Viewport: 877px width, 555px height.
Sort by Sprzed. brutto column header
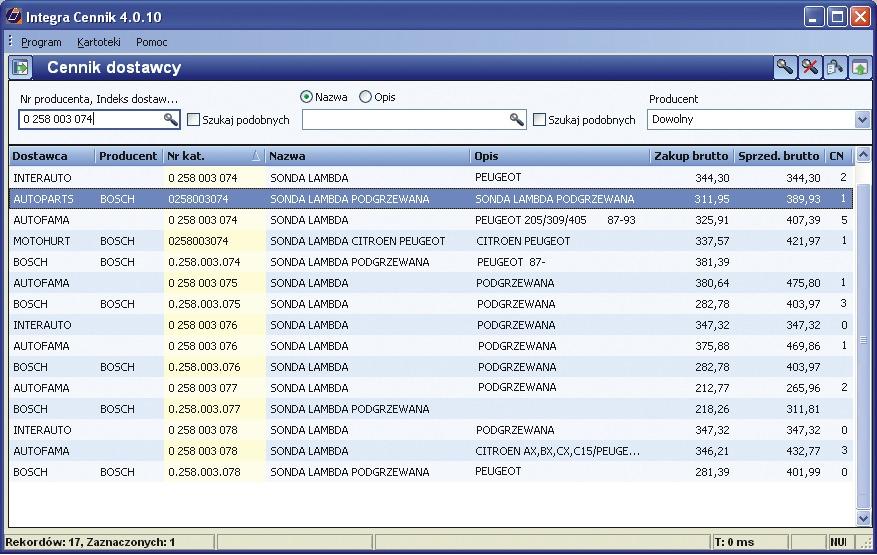779,156
